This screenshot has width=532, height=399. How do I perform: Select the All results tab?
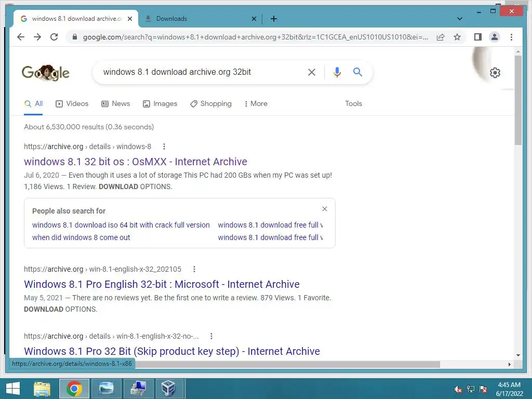pos(34,104)
